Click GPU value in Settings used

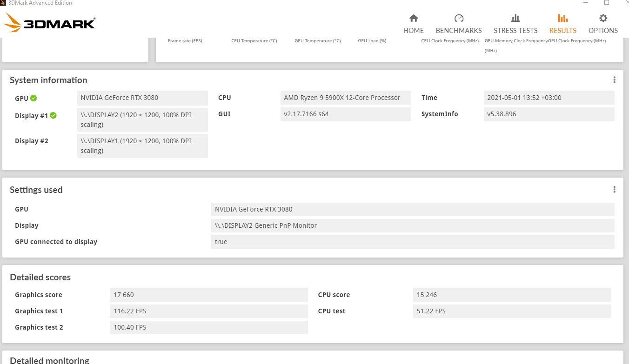pyautogui.click(x=413, y=209)
